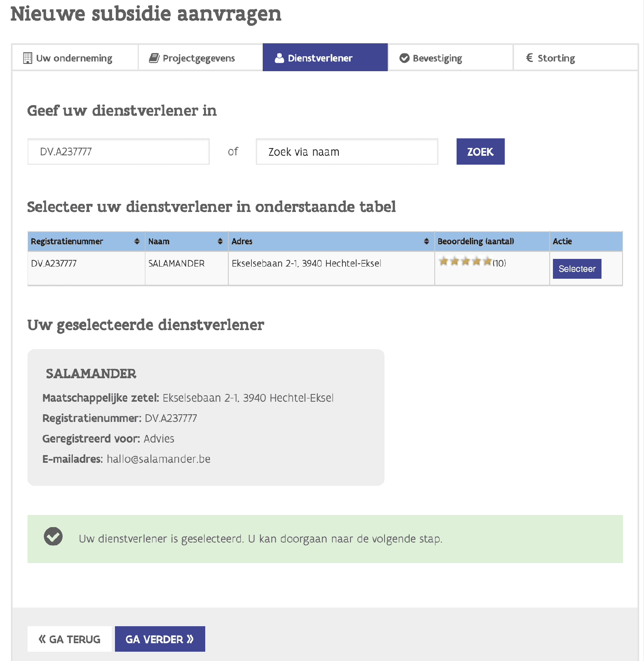Focus the registration number input field
The height and width of the screenshot is (661, 644).
coord(118,152)
